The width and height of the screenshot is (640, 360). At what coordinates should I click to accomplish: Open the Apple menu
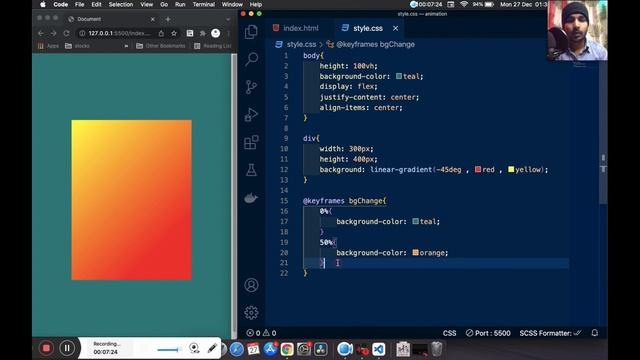(x=43, y=4)
